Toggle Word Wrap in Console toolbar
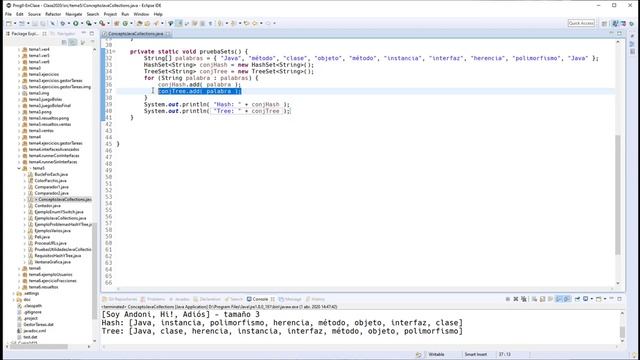640x360 pixels. point(550,299)
